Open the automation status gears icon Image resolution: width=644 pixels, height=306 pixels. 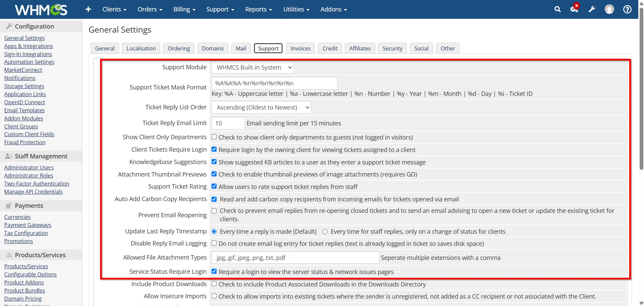[x=574, y=8]
